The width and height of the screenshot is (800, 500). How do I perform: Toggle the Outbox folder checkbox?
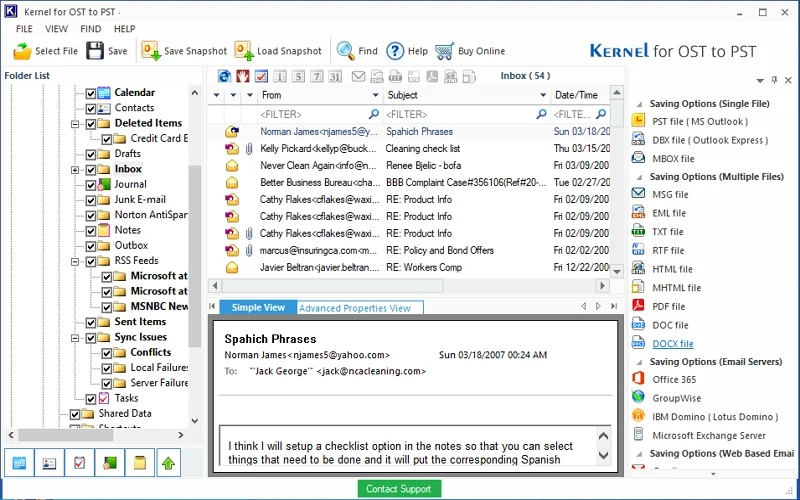click(91, 246)
